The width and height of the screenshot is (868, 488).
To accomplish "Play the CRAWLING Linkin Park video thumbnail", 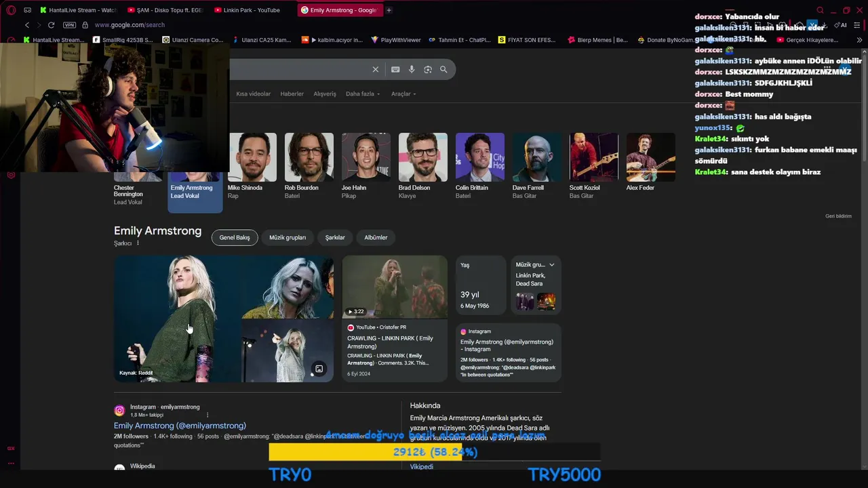I will click(395, 287).
